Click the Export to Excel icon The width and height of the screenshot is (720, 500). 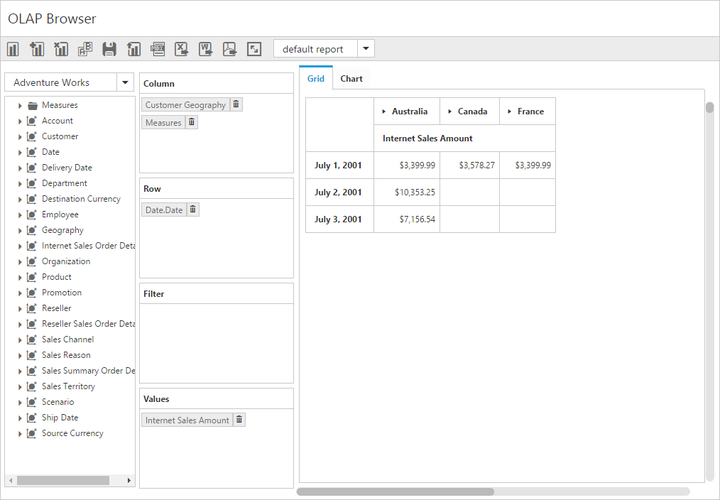[181, 49]
